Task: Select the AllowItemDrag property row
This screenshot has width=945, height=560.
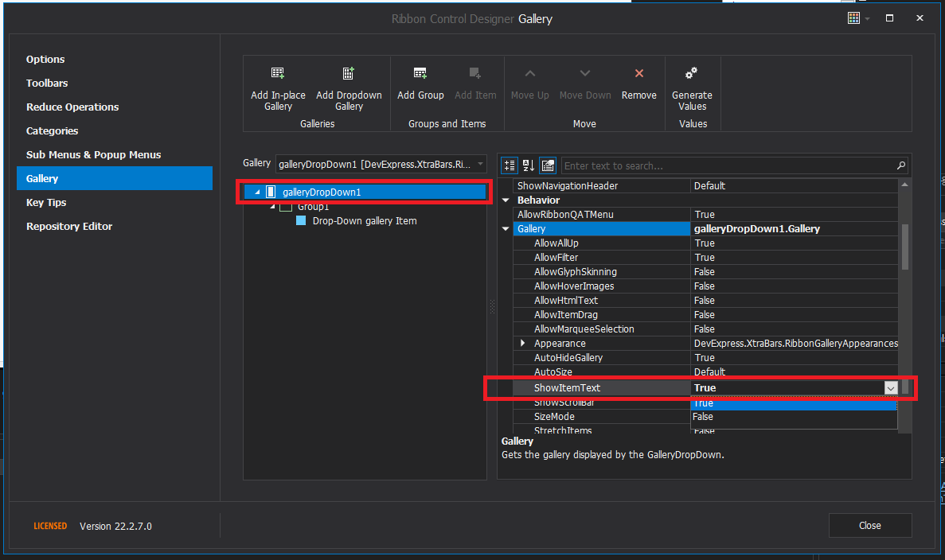Action: [x=705, y=315]
